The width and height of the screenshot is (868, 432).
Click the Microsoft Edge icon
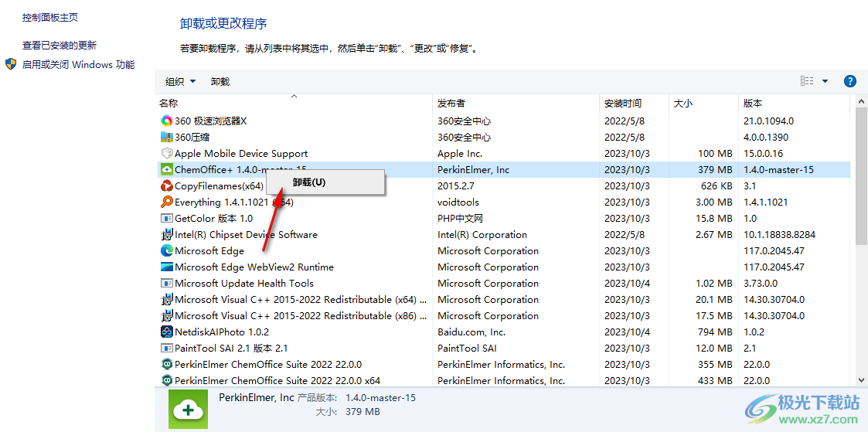(x=167, y=250)
